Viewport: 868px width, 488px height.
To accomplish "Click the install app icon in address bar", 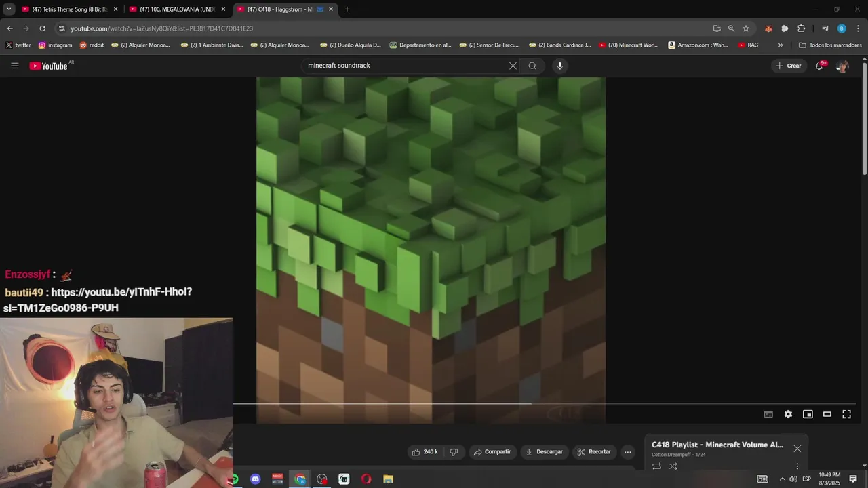I will 717,28.
